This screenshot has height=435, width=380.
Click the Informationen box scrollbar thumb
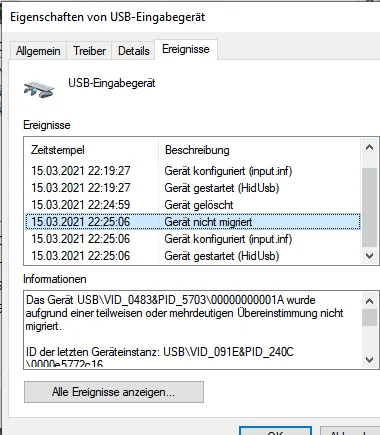coord(369,318)
